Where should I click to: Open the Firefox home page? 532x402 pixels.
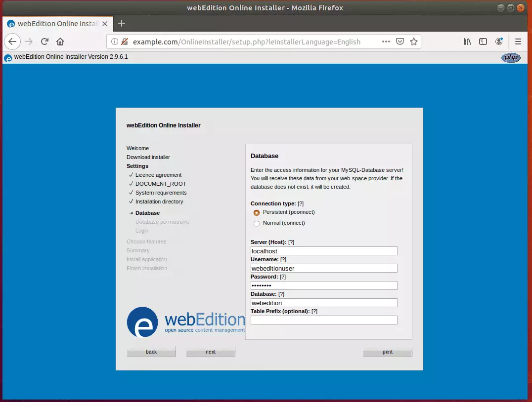click(x=60, y=41)
